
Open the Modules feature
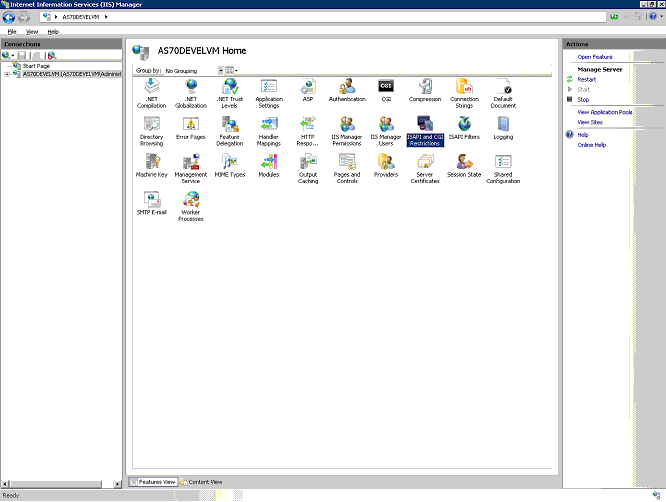coord(269,166)
